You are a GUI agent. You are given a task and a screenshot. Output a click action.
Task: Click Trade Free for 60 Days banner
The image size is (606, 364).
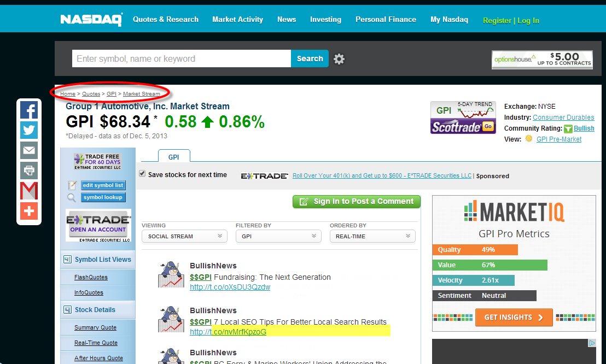coord(98,162)
